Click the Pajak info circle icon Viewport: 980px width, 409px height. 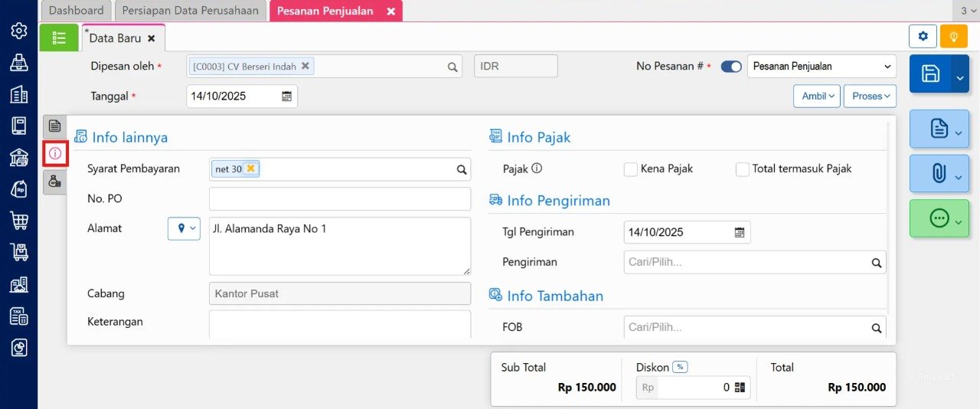click(x=537, y=169)
